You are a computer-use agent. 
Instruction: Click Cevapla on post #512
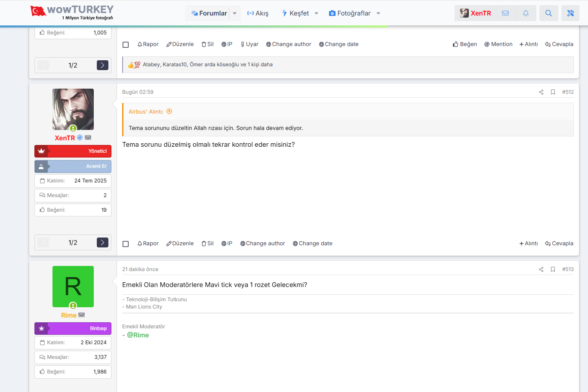pyautogui.click(x=559, y=244)
